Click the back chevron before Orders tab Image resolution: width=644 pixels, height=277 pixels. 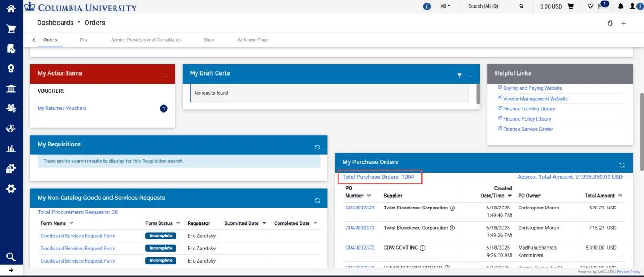tap(34, 40)
